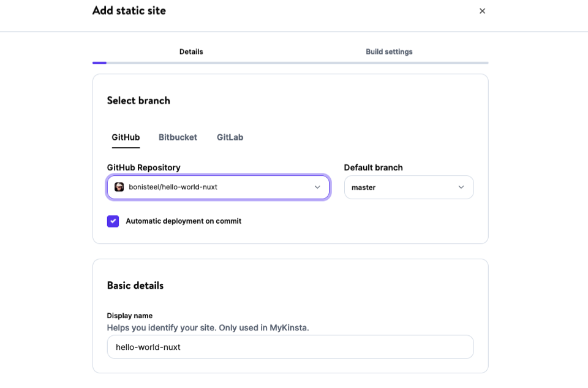
Task: Open the master branch selector
Action: click(409, 187)
